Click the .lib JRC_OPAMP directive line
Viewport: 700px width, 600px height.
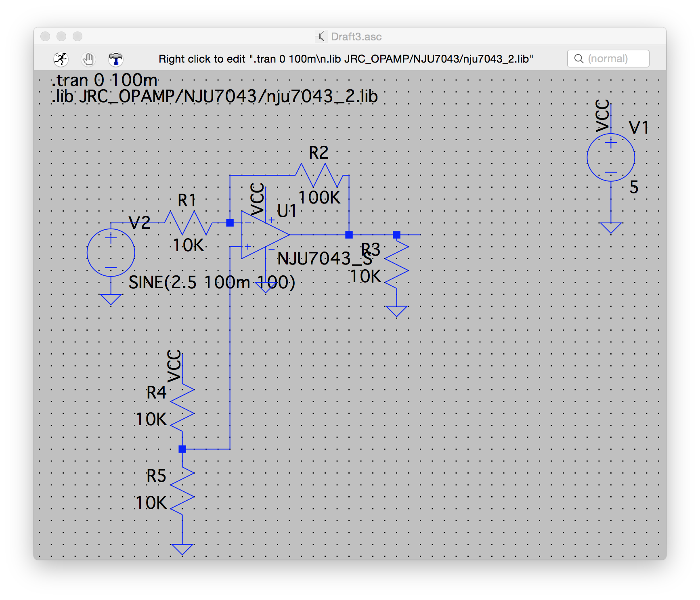pos(215,97)
